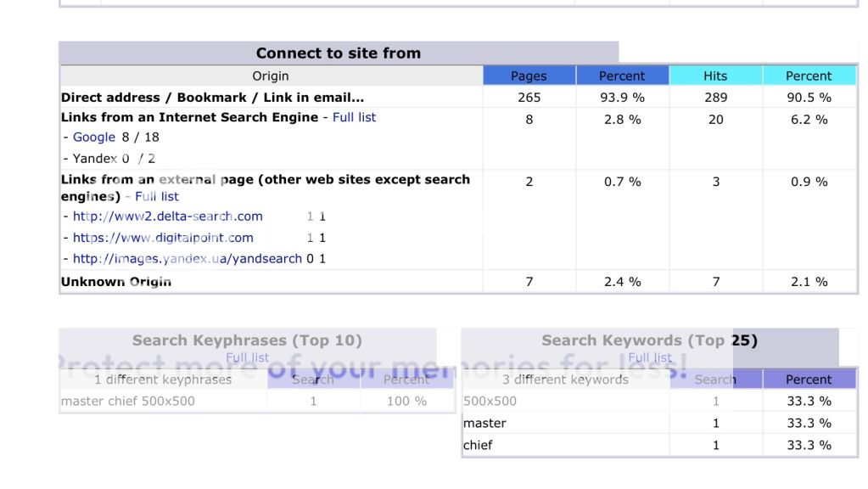The height and width of the screenshot is (489, 868).
Task: Open the external pages Full list link
Action: [x=157, y=196]
